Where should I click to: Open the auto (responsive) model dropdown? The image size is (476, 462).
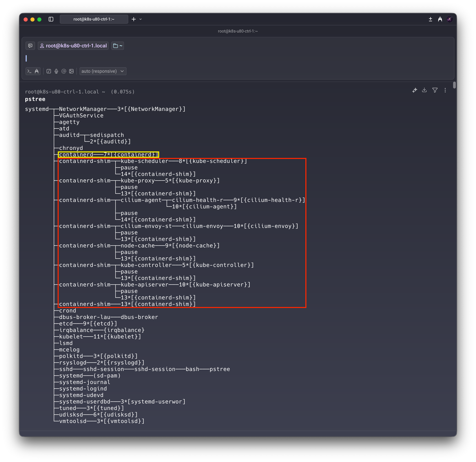[103, 71]
